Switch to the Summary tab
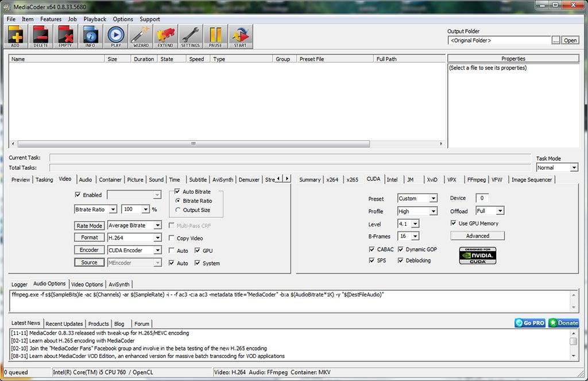 [x=310, y=180]
